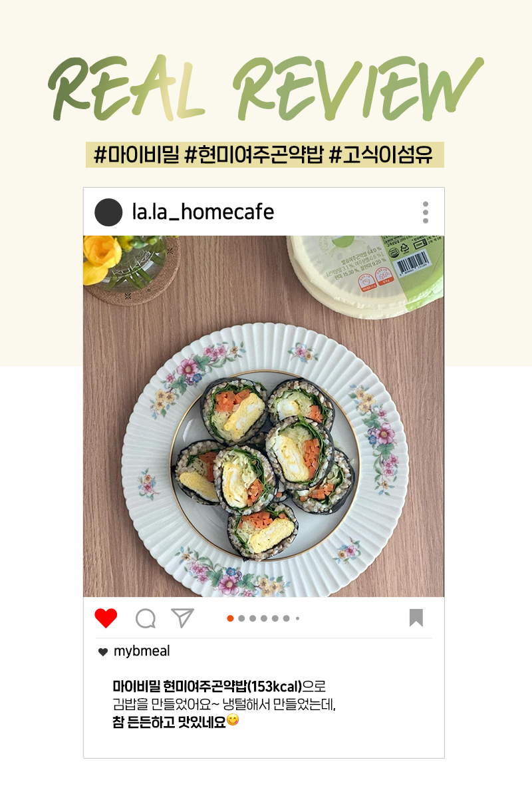The image size is (532, 798).
Task: Tap the red heart like icon
Action: point(106,618)
